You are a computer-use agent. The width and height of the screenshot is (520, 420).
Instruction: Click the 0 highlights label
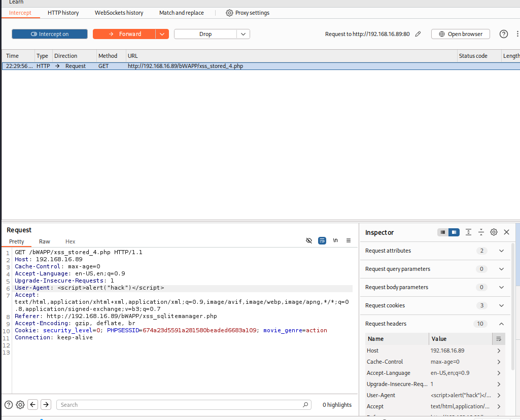[x=337, y=405]
